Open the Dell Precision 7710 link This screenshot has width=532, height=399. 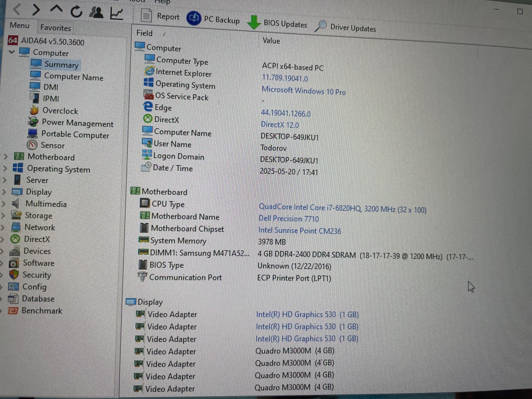coord(289,219)
